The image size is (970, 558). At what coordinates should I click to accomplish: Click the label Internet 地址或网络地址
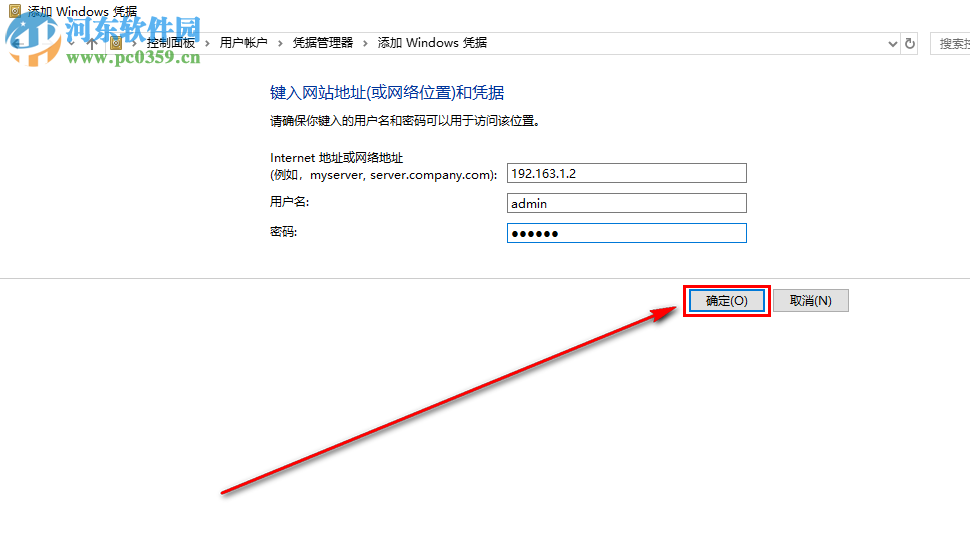pos(337,158)
